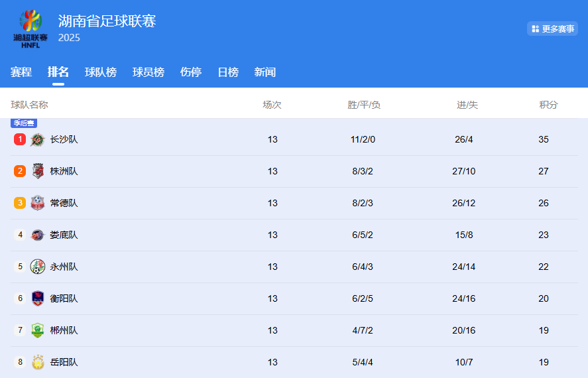The width and height of the screenshot is (588, 378).
Task: Switch to the 日榜 tab
Action: pyautogui.click(x=228, y=72)
